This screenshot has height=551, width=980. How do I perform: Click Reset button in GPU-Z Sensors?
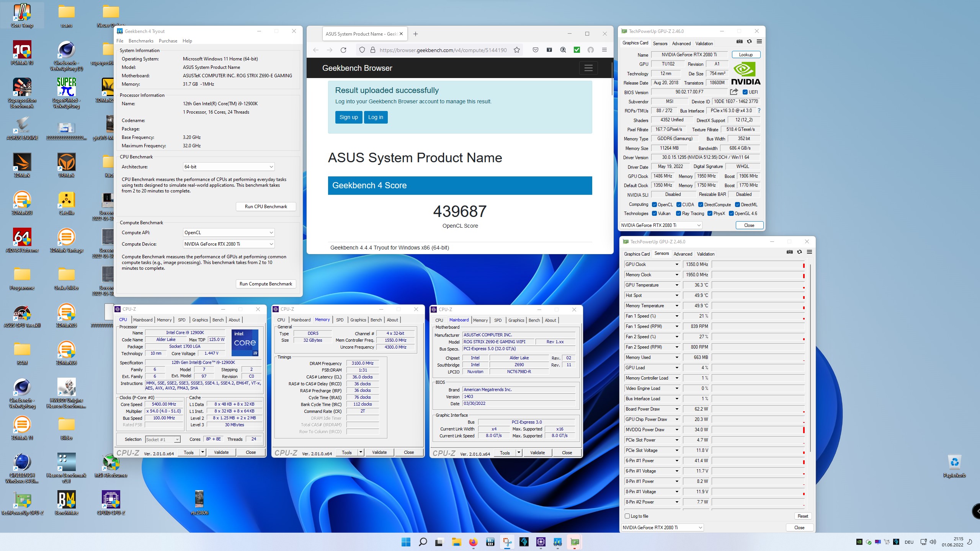point(803,516)
